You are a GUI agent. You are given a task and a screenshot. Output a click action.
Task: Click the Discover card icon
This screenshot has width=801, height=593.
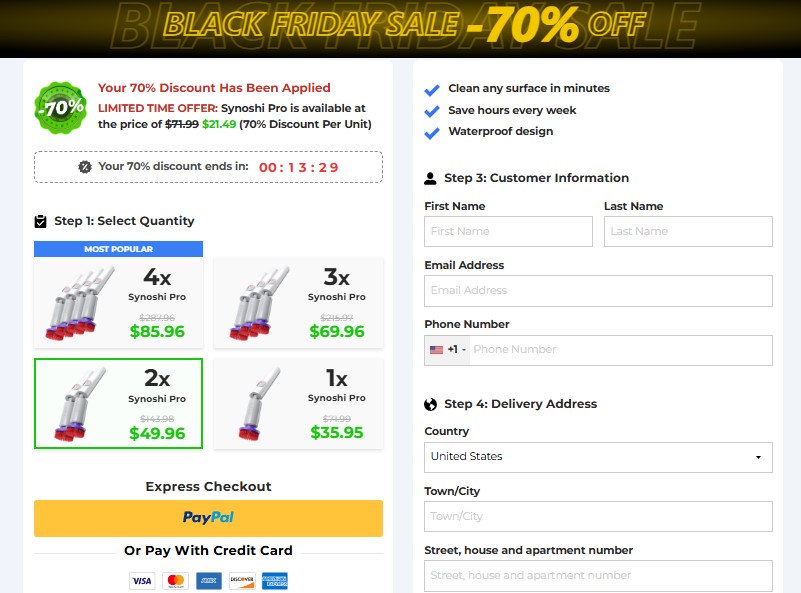241,580
